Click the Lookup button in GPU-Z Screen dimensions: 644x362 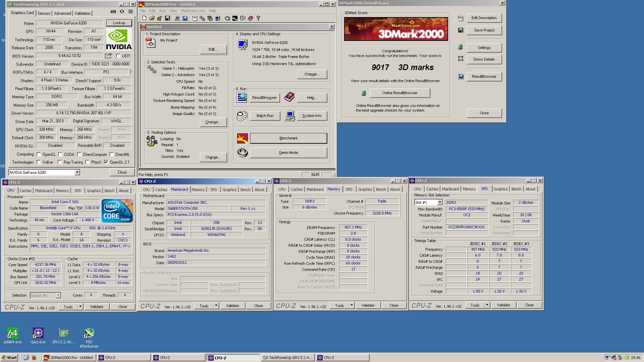click(x=119, y=23)
